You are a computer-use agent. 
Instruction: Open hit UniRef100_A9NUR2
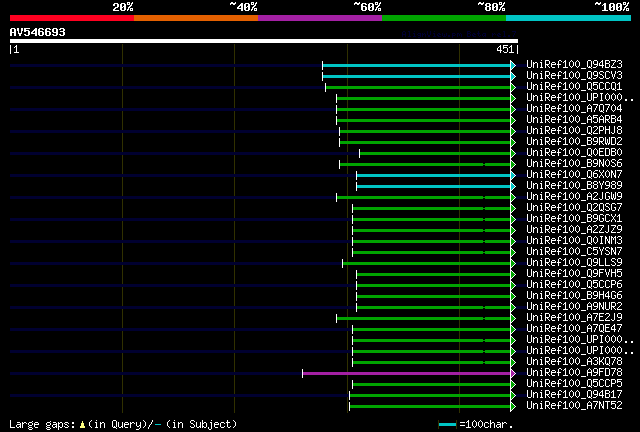tap(574, 307)
